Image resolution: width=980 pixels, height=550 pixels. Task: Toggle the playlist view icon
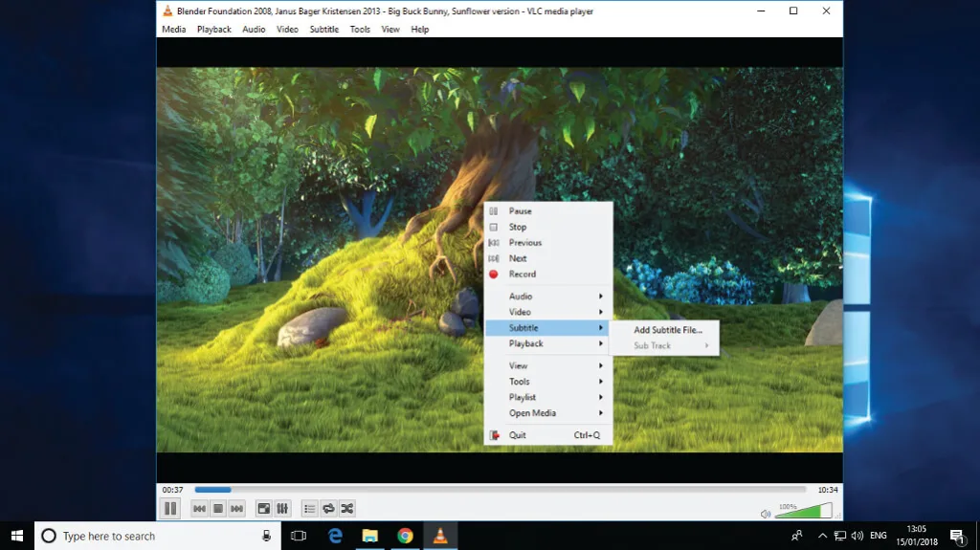tap(309, 509)
